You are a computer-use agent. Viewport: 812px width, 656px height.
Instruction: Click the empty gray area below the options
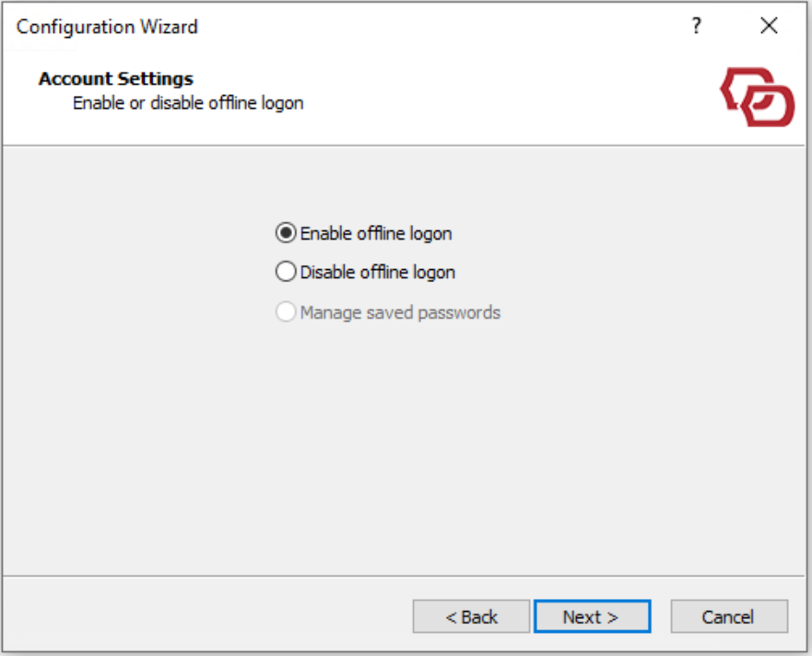pos(406,442)
